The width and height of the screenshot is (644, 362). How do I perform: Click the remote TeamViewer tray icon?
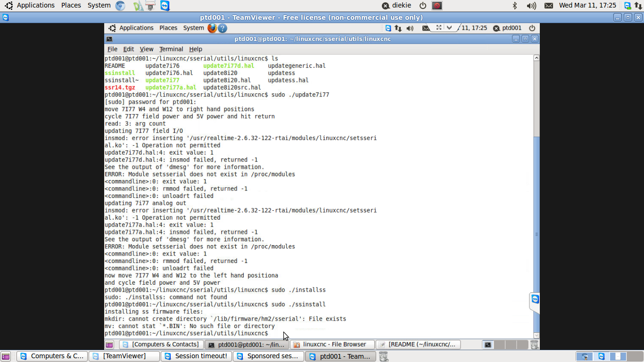pyautogui.click(x=388, y=28)
